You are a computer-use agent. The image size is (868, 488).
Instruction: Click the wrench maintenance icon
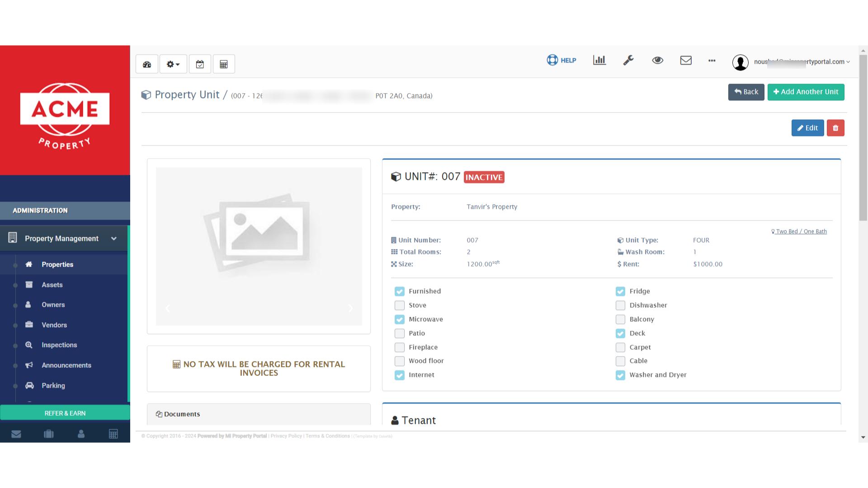pos(628,60)
